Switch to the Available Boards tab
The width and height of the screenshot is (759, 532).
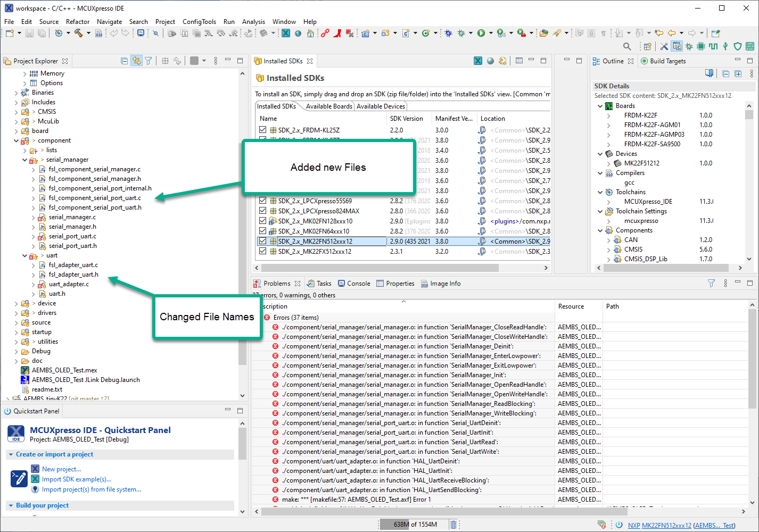click(328, 106)
